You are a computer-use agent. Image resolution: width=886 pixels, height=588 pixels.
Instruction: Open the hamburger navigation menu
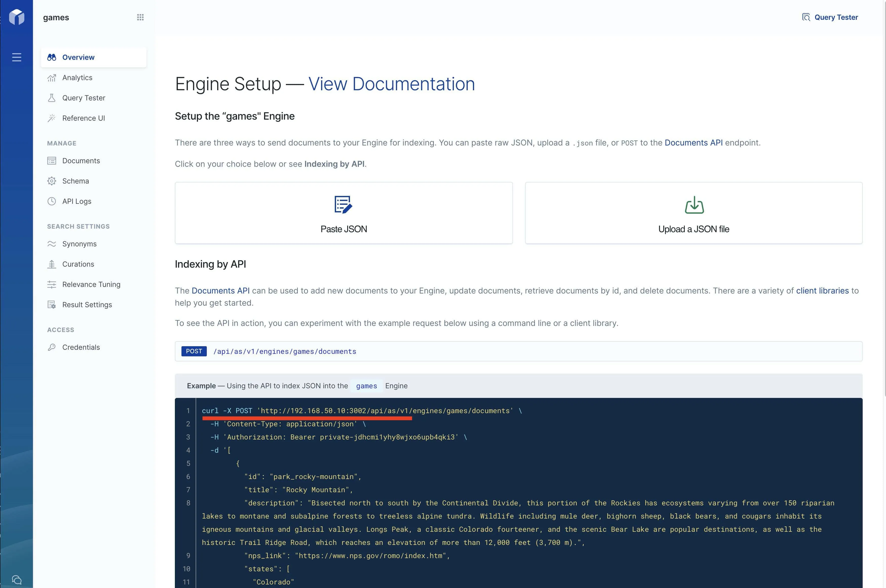point(16,57)
